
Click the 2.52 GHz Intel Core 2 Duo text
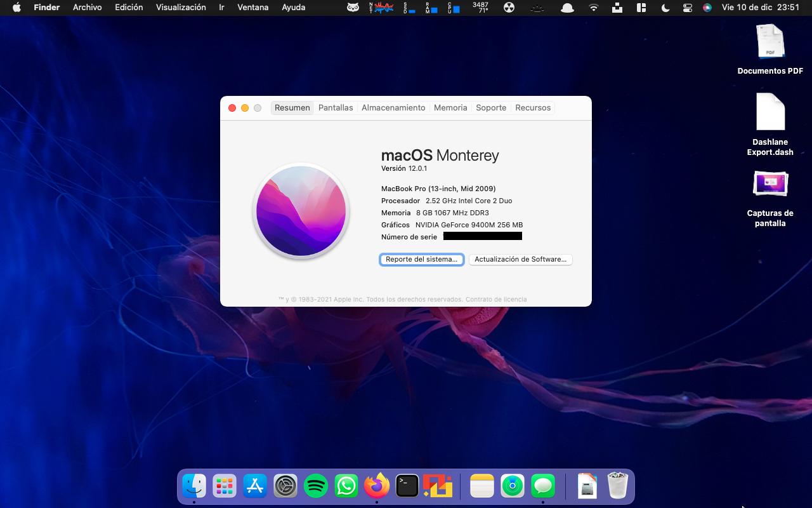[x=469, y=201]
